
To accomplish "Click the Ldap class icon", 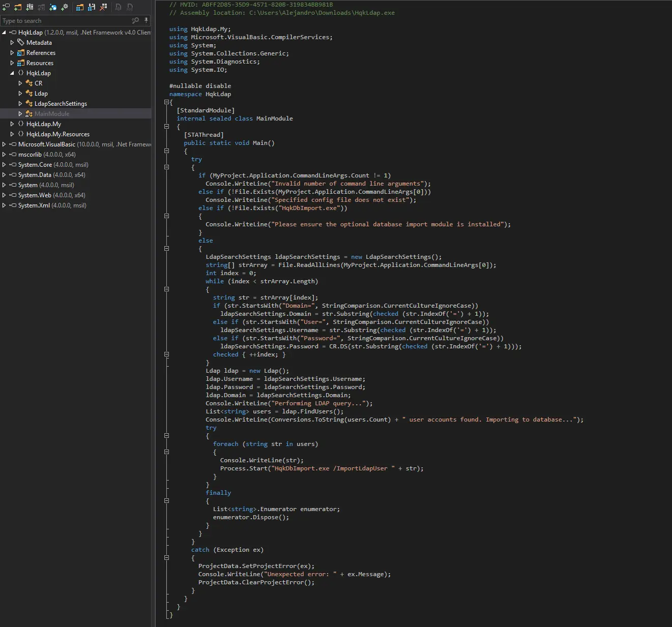I will pyautogui.click(x=29, y=93).
